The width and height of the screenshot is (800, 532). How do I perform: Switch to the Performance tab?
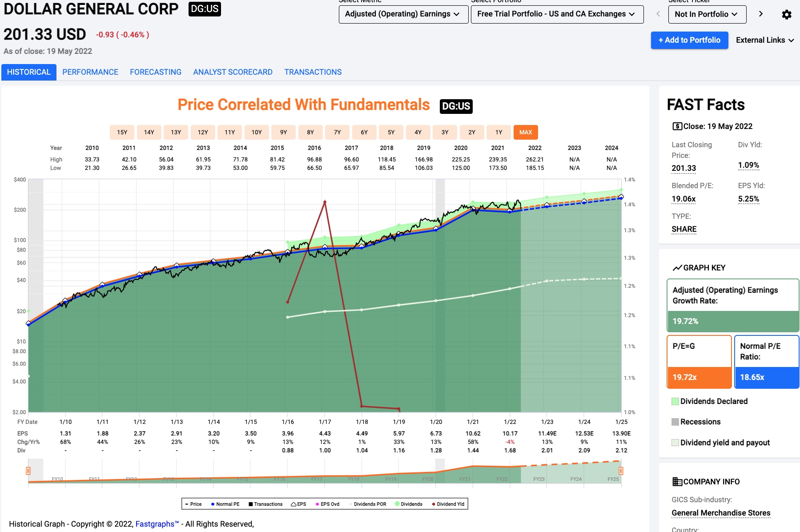(x=90, y=72)
